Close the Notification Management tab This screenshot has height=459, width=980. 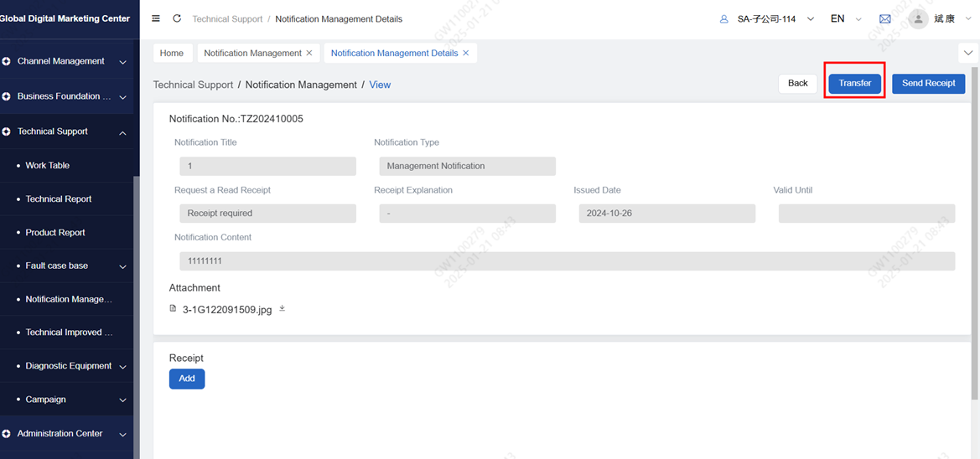[309, 53]
